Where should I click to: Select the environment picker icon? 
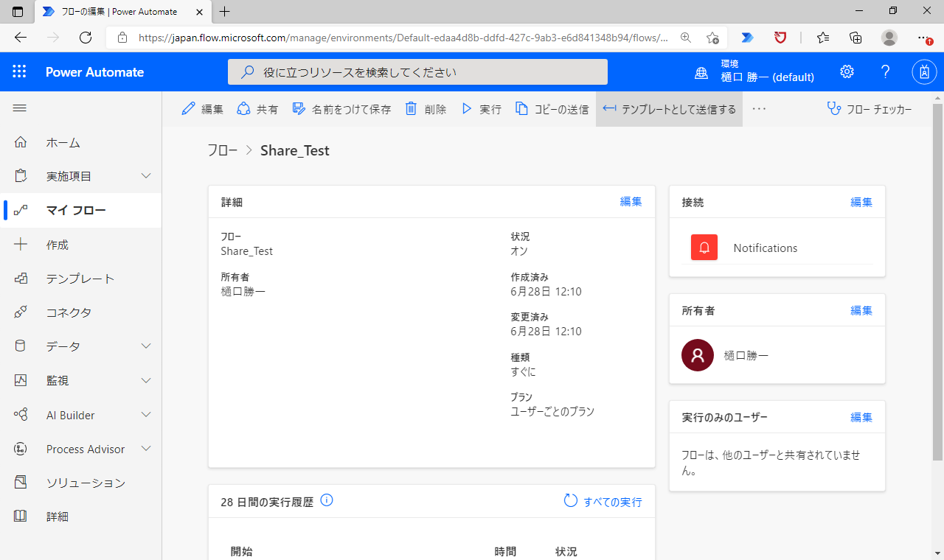point(701,73)
